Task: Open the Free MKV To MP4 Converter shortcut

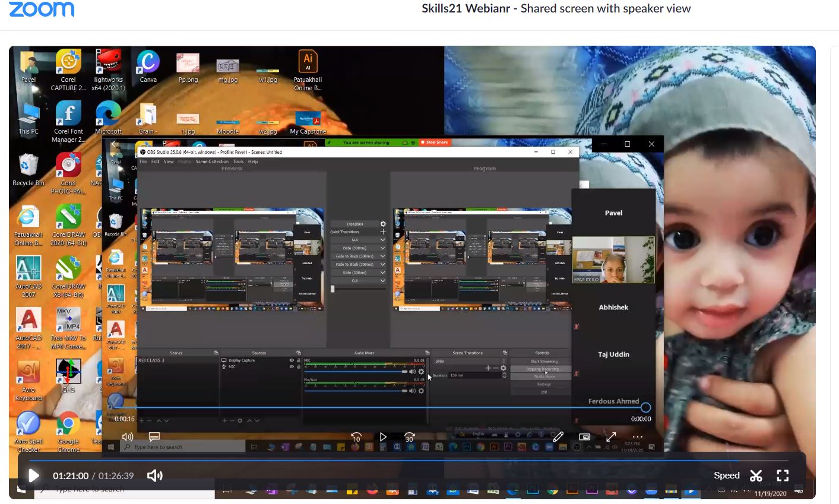Action: [68, 329]
